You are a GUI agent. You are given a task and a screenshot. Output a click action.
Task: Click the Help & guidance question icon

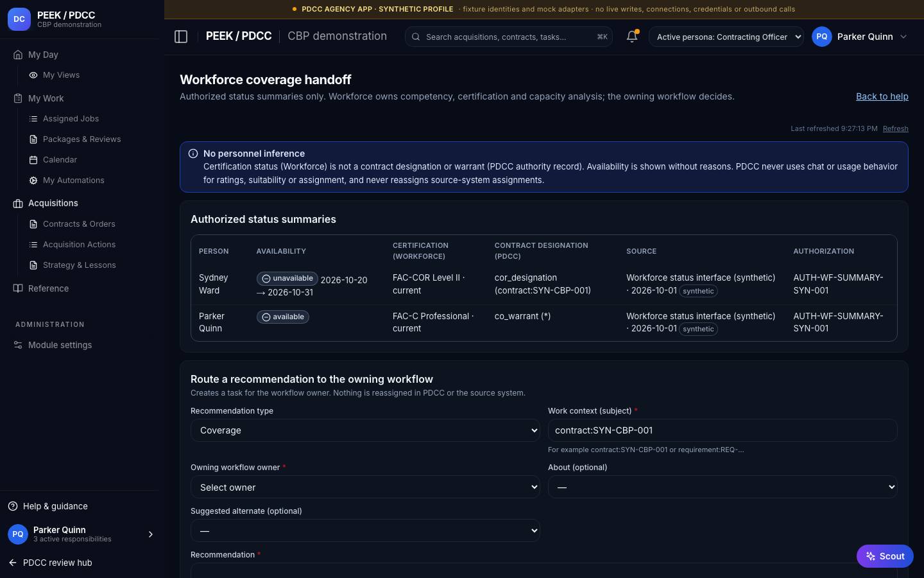tap(13, 506)
